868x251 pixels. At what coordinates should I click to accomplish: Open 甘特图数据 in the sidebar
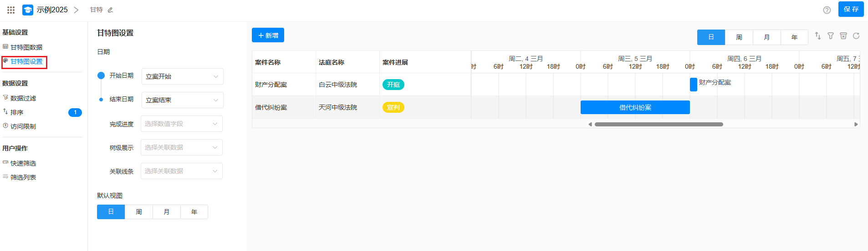tap(26, 47)
